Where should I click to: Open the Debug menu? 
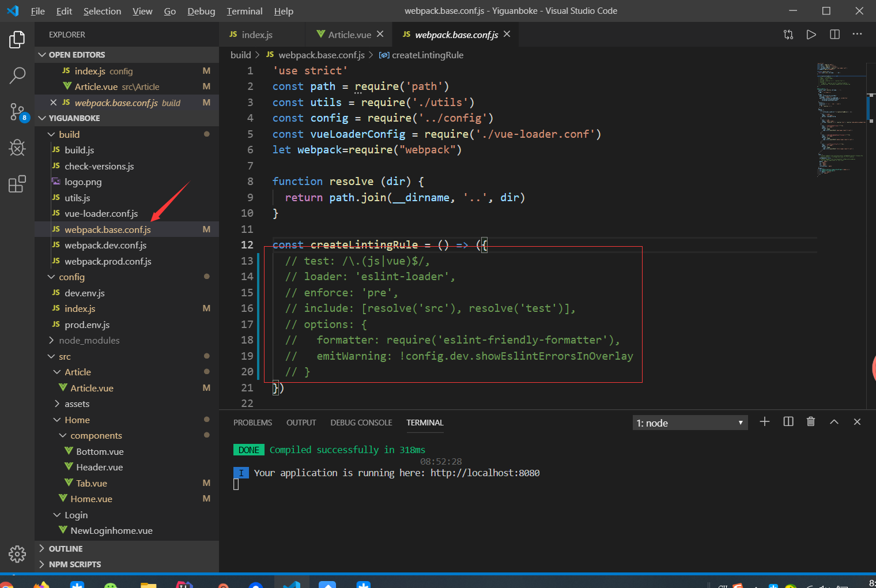[x=201, y=11]
